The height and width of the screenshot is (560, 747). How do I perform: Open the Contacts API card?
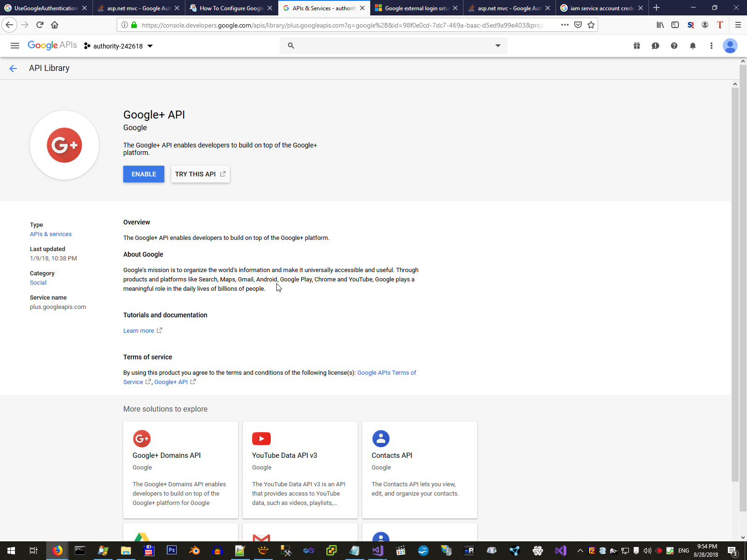click(420, 470)
